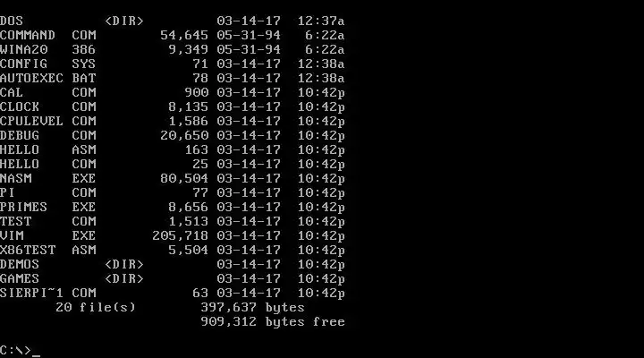Viewport: 644px width, 358px height.
Task: Select VIM EXE in the listing
Action: click(172, 236)
